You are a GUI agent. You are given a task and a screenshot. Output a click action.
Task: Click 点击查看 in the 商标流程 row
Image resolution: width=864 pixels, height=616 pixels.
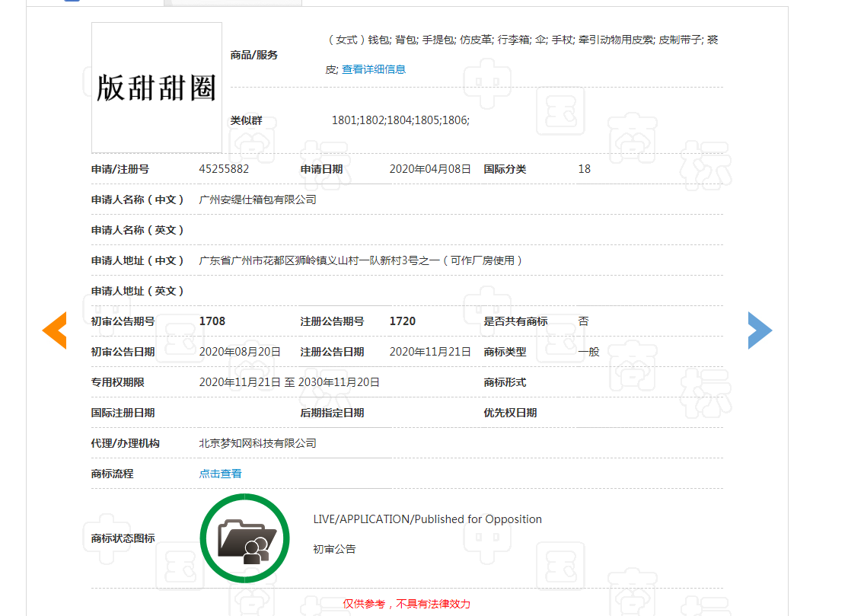pos(220,473)
